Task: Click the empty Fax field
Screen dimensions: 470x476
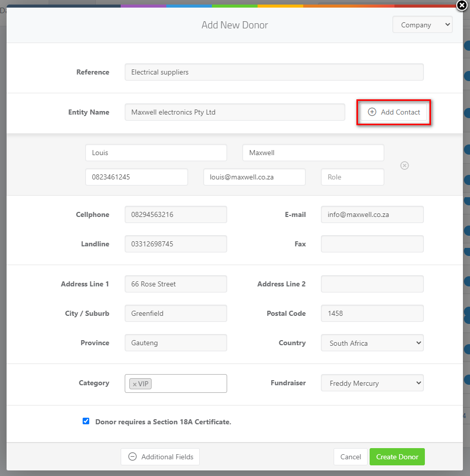Action: pyautogui.click(x=372, y=244)
